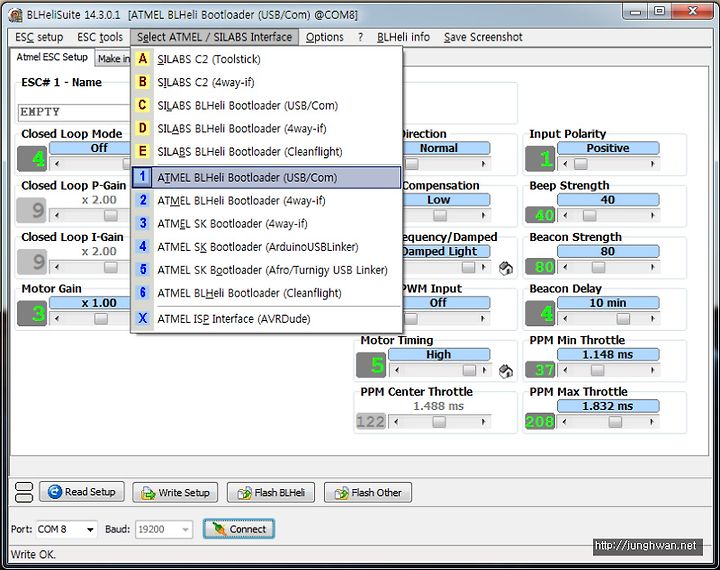Increase Input Polarity with right arrow
This screenshot has height=570, width=720.
(x=652, y=164)
